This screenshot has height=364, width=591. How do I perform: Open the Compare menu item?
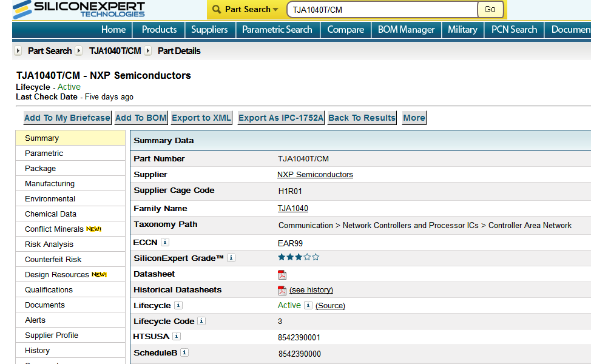coord(346,29)
